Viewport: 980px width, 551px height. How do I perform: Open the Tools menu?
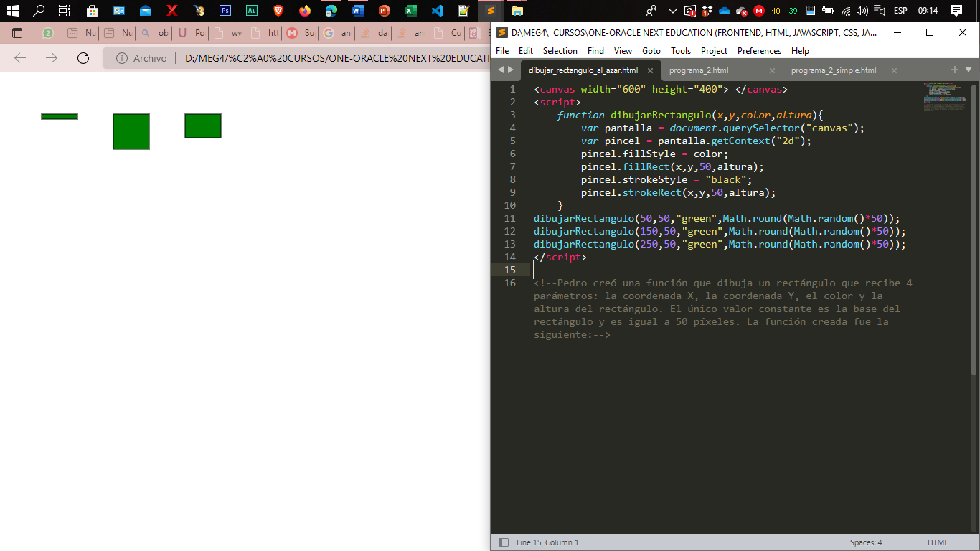pos(681,51)
